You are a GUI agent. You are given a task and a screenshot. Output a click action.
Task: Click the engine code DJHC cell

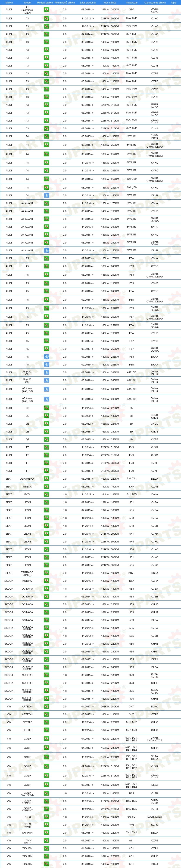[155, 707]
